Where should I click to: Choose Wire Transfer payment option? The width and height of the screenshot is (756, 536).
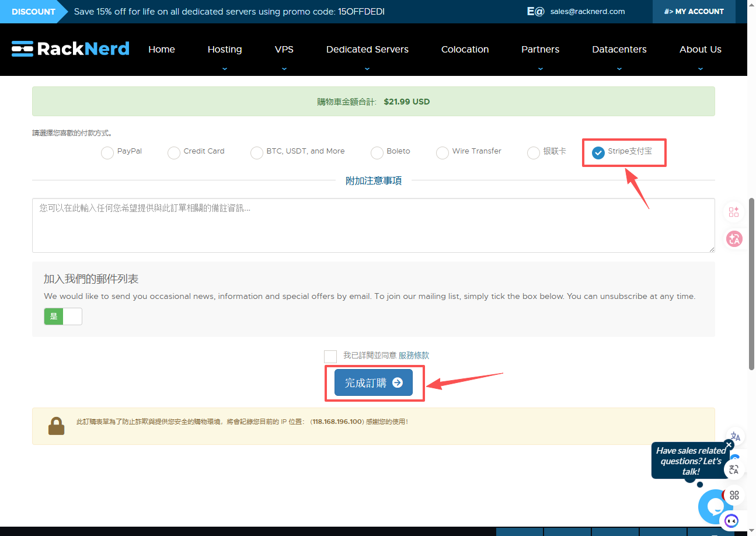click(443, 153)
